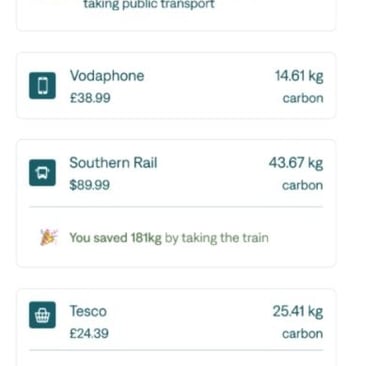
Task: Open the Vodaphone transaction name
Action: [x=107, y=76]
